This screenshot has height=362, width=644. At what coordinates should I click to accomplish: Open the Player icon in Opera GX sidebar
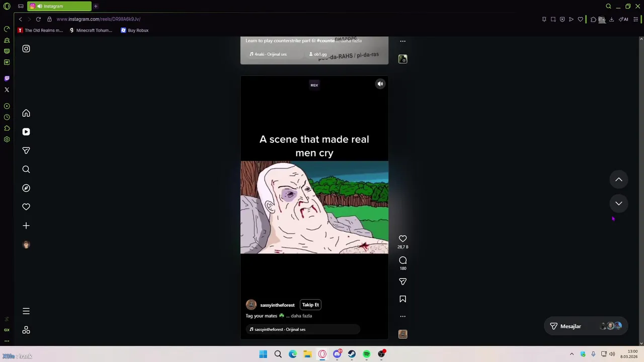click(7, 106)
